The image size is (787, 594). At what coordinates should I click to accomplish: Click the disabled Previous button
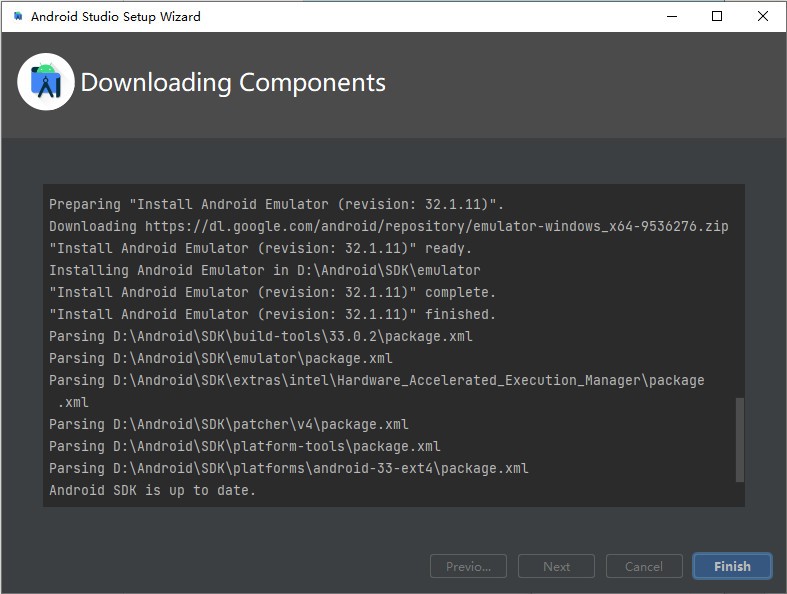[468, 566]
